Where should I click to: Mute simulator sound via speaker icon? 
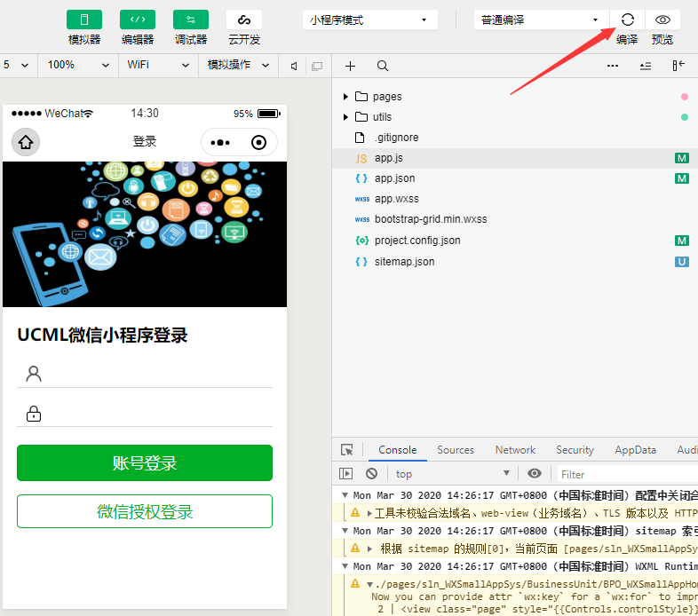pyautogui.click(x=294, y=66)
